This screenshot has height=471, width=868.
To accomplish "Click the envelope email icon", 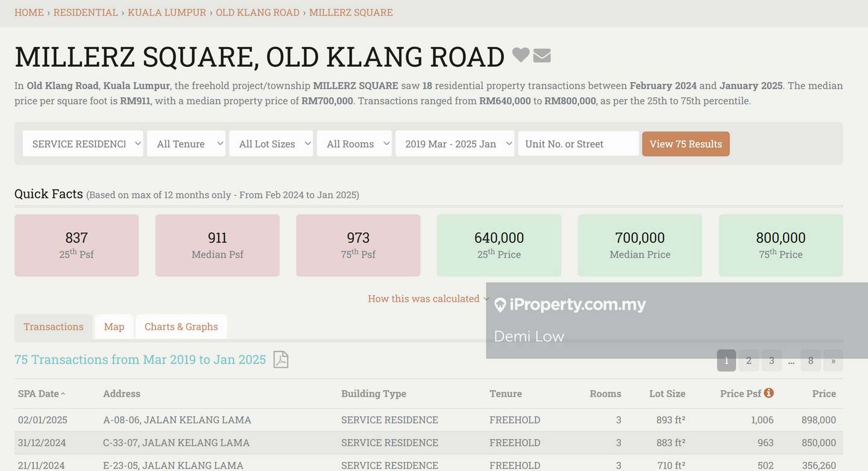I will pos(542,56).
